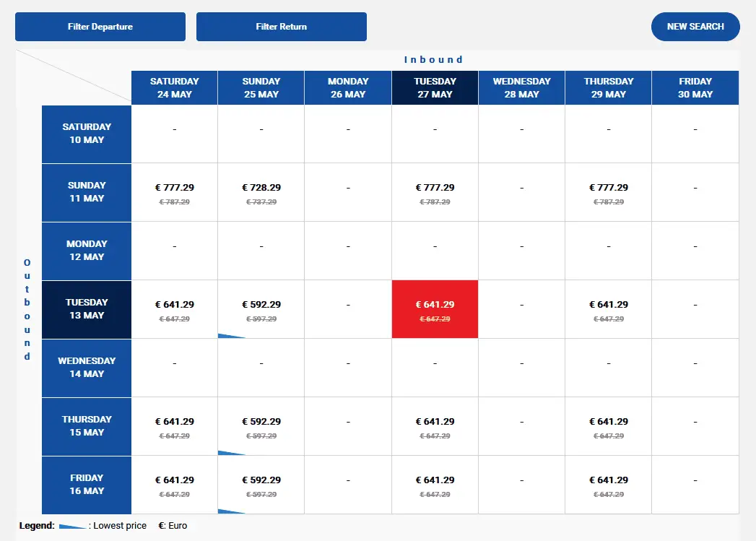
Task: Start a new search
Action: coord(695,27)
